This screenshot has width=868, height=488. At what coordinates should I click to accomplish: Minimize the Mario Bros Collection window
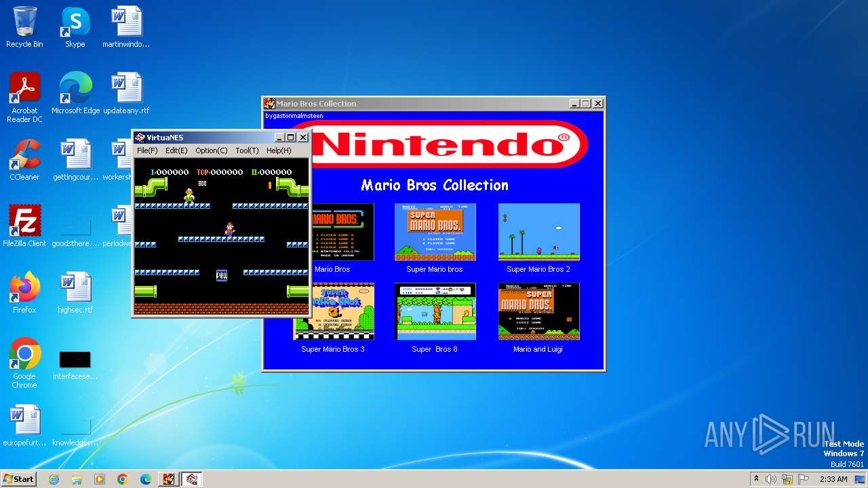pos(575,104)
